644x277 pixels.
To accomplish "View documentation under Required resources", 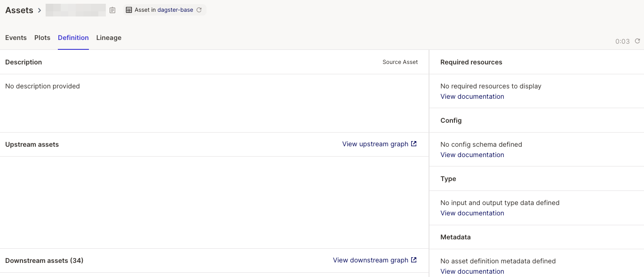I will click(472, 96).
